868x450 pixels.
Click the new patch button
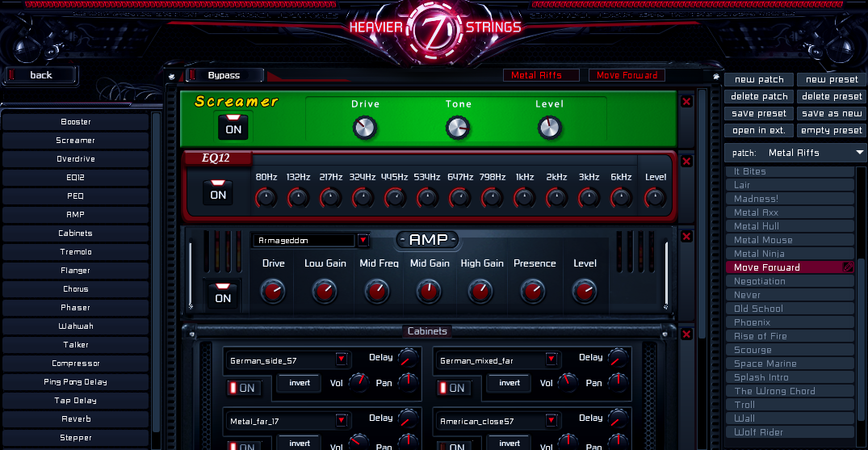(x=759, y=79)
